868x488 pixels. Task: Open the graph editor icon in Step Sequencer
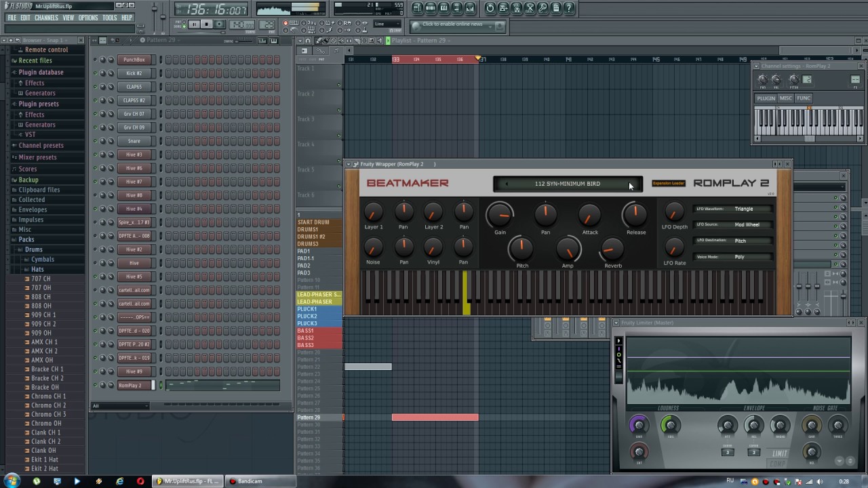[262, 41]
